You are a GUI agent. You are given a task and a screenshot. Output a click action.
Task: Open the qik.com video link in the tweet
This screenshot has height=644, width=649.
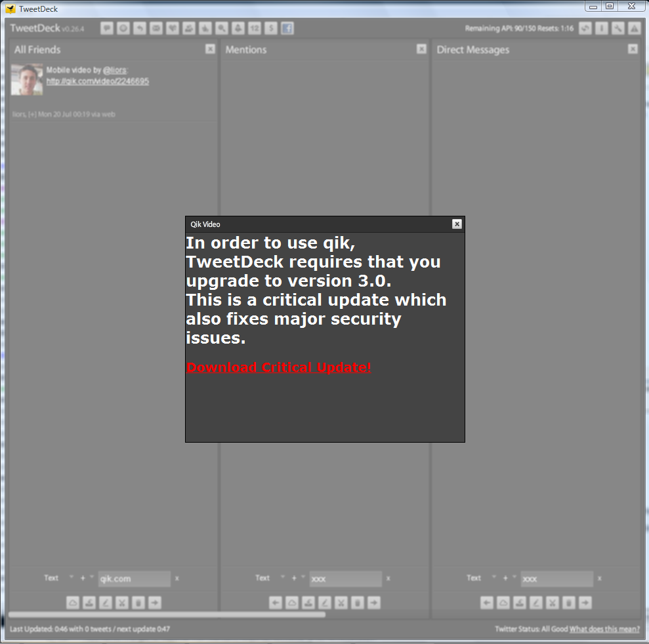tap(98, 81)
